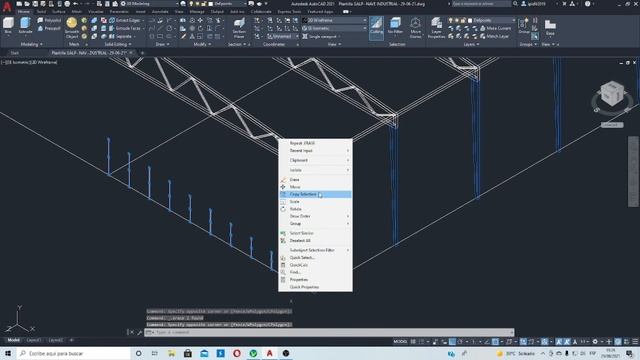Image resolution: width=640 pixels, height=360 pixels.
Task: Click the Polysolid tool
Action: [x=49, y=20]
